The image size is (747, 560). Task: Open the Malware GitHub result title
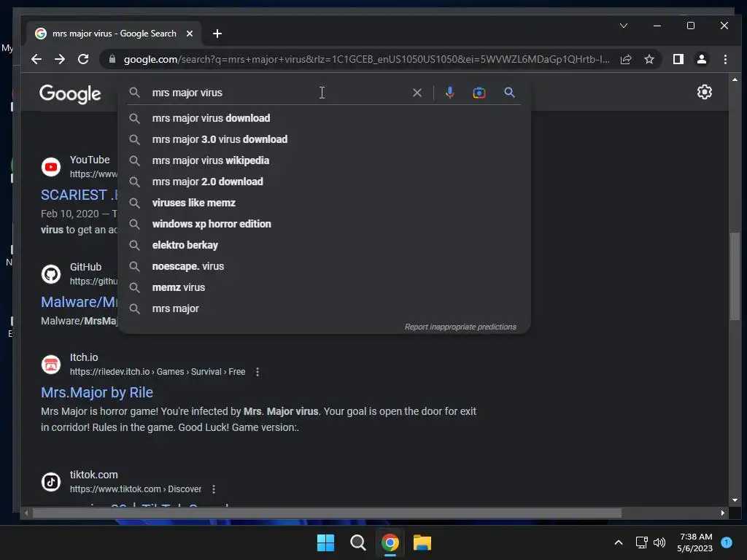click(79, 302)
